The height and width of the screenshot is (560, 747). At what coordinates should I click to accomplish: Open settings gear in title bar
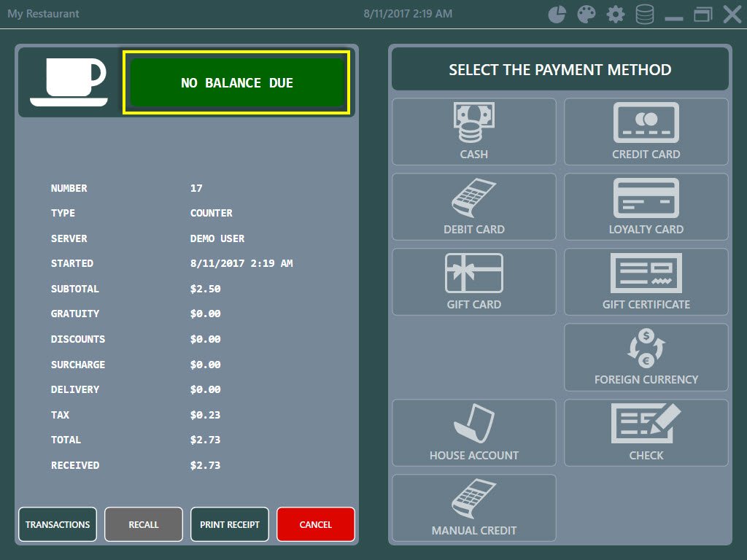[x=616, y=15]
